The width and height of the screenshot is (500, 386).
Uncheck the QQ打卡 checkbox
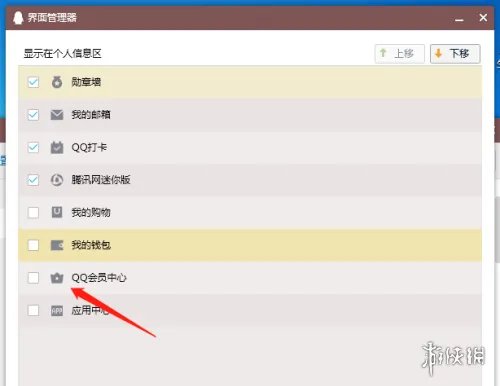pos(33,147)
